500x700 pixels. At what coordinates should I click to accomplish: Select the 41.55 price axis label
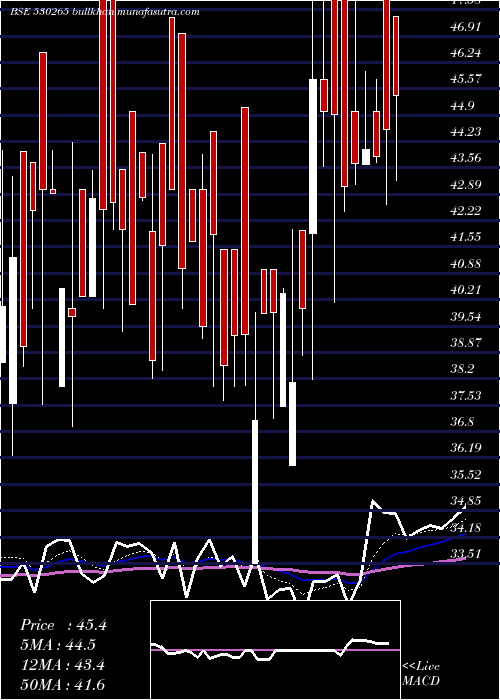point(466,237)
